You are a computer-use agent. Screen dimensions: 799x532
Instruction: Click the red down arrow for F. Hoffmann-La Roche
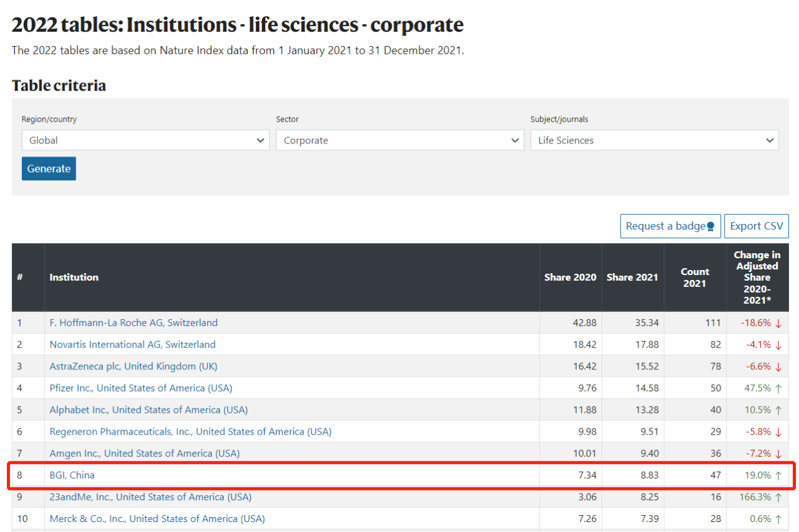[778, 323]
